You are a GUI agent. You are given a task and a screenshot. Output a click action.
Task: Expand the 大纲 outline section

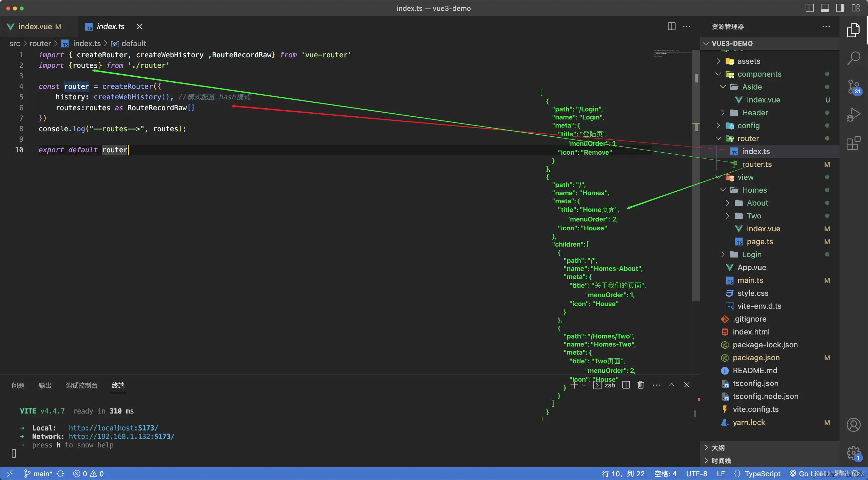pyautogui.click(x=718, y=448)
